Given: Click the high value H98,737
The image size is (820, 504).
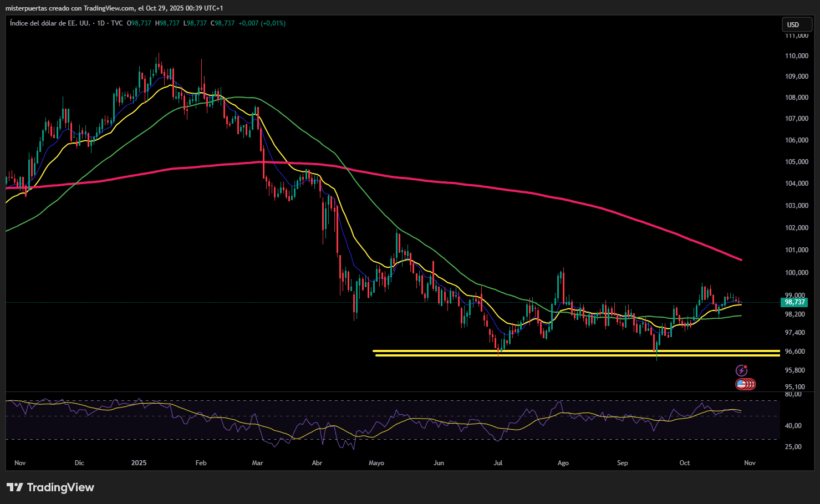Looking at the screenshot, I should [x=167, y=23].
